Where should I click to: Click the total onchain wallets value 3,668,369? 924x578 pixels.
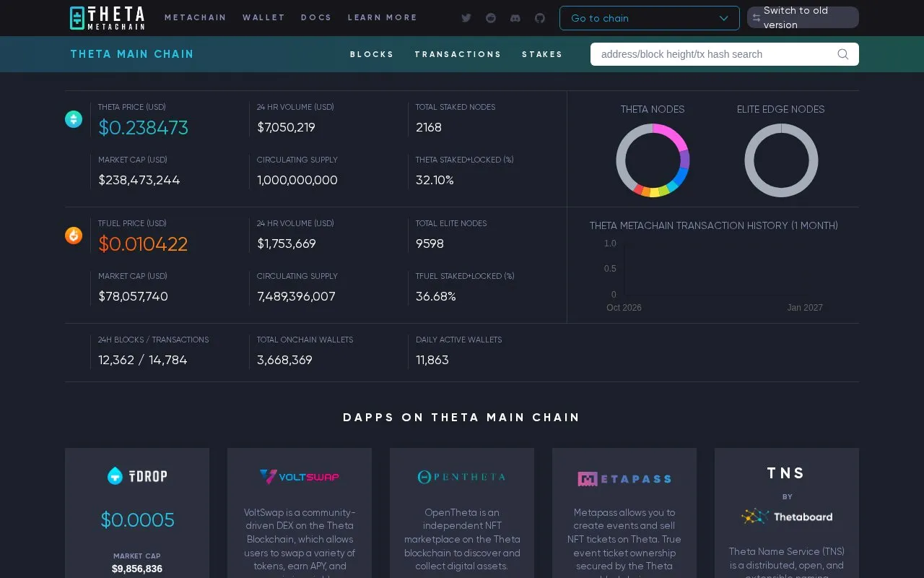284,361
